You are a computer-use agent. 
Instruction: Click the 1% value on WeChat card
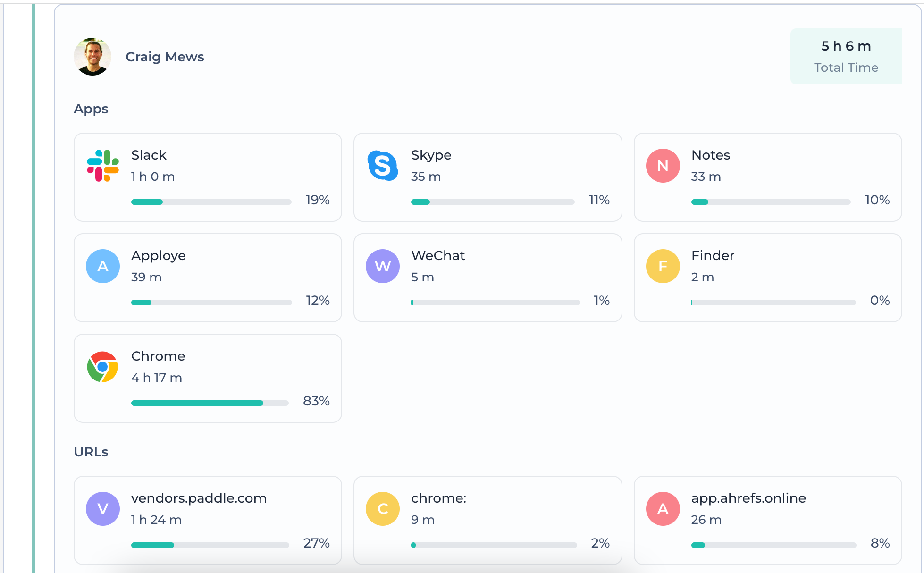click(x=602, y=301)
